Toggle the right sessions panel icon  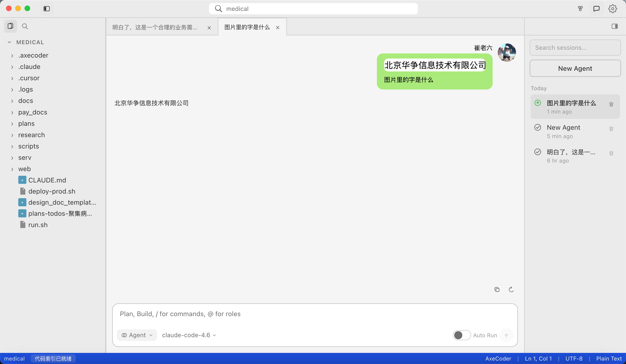tap(615, 26)
